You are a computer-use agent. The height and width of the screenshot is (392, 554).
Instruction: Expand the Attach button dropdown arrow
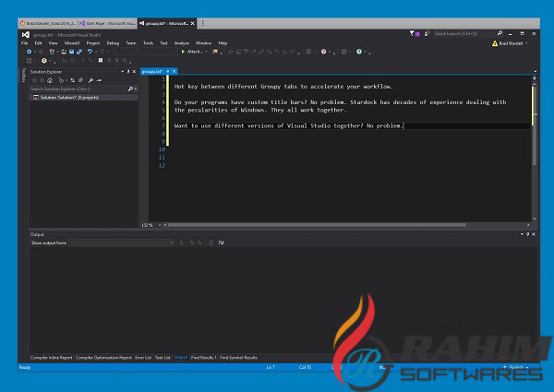tap(206, 52)
